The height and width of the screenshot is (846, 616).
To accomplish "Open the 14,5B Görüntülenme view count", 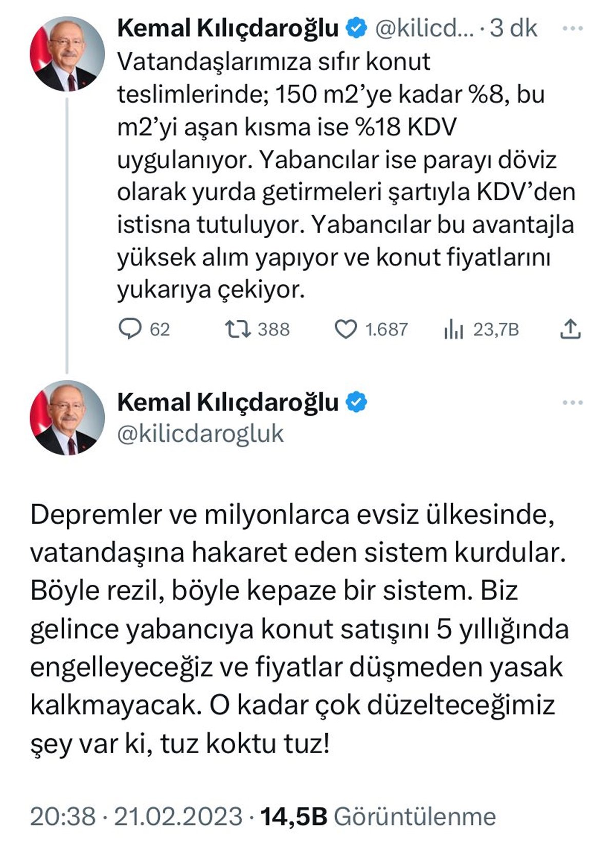I will 378,816.
